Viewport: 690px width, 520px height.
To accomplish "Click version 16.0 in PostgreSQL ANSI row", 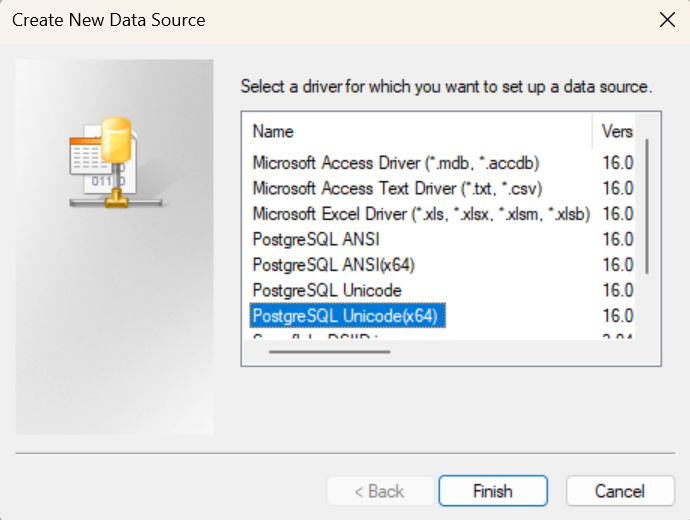I will click(617, 240).
